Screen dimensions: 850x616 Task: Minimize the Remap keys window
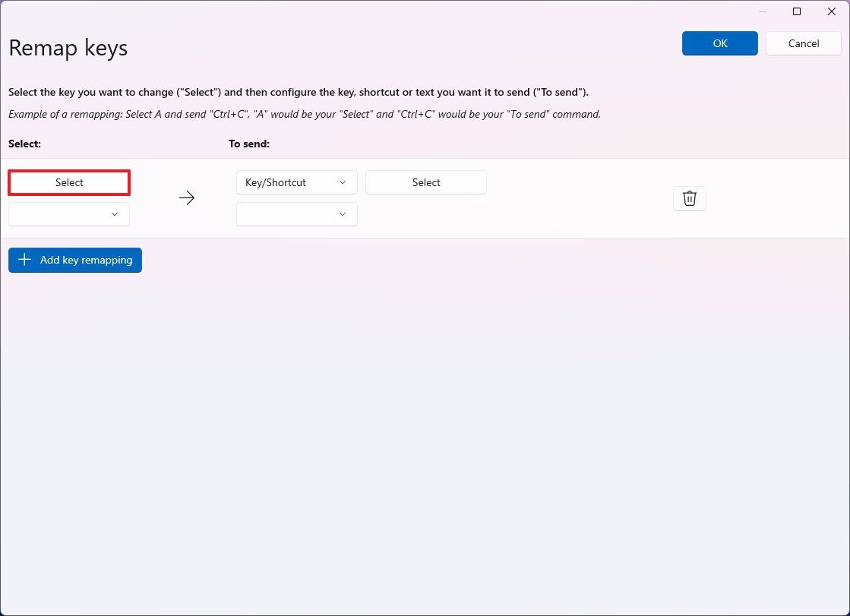pos(761,11)
